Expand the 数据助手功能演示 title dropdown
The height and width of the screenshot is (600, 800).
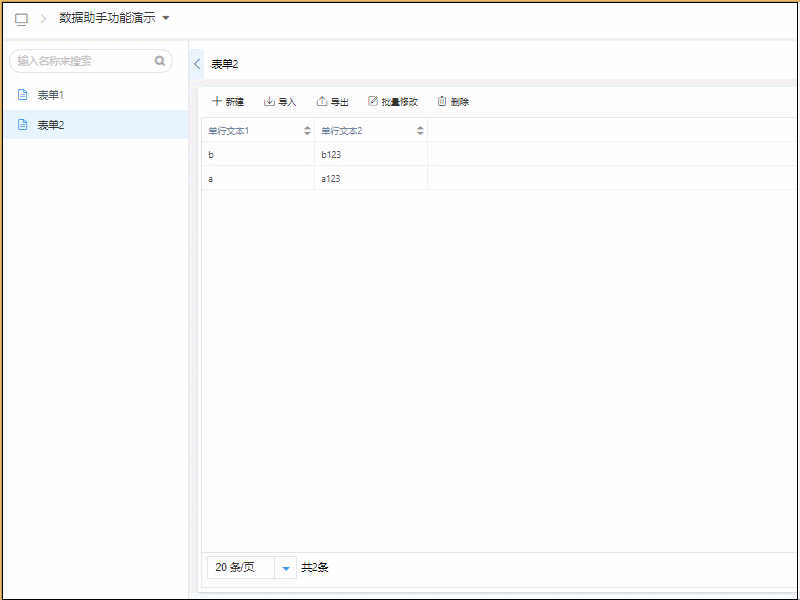[166, 18]
